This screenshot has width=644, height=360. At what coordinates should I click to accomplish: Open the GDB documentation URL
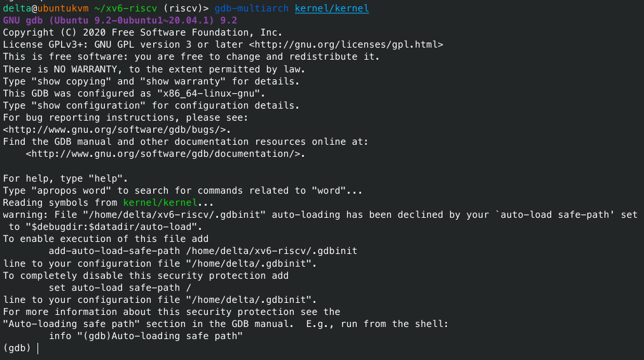coord(165,154)
